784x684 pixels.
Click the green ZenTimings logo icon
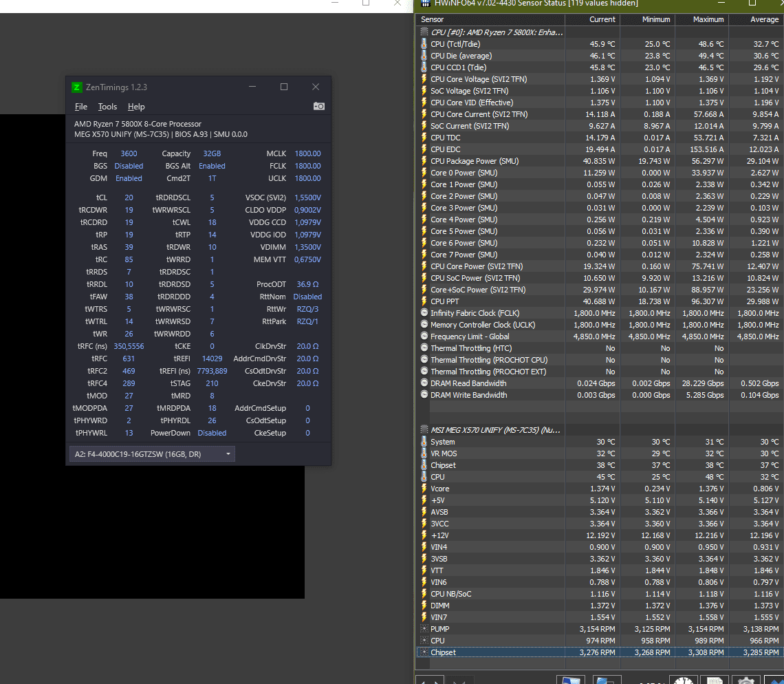pyautogui.click(x=76, y=87)
